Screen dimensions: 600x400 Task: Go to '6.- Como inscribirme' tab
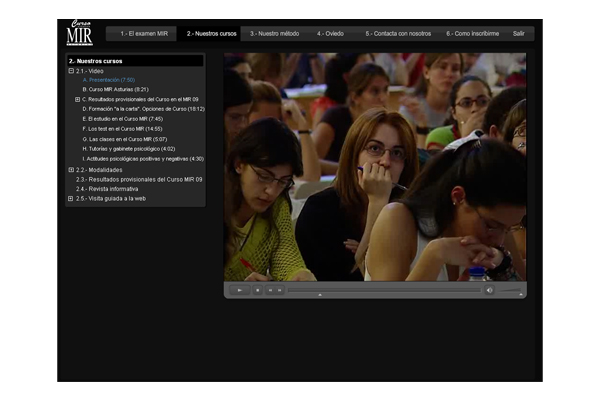coord(472,34)
